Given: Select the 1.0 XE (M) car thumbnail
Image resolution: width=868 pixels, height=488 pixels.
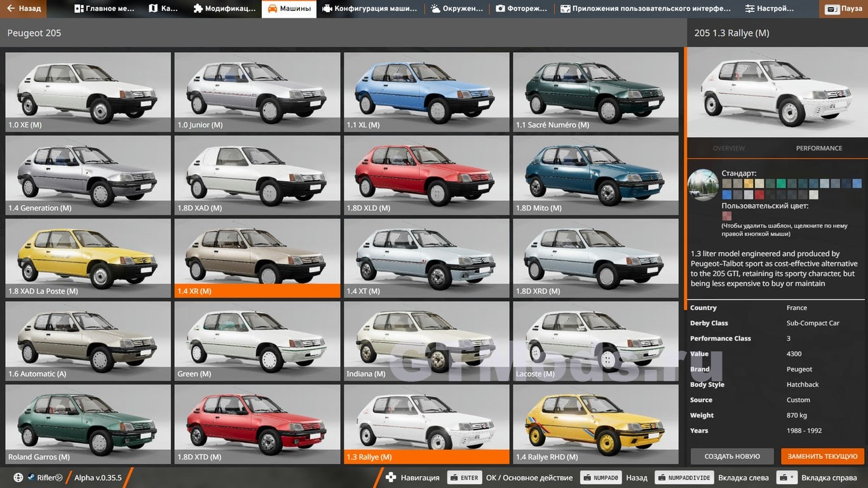Looking at the screenshot, I should 88,91.
